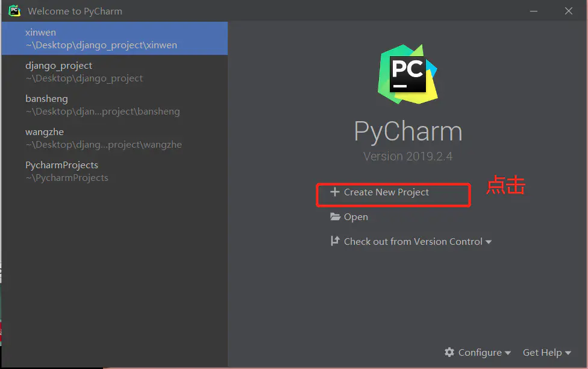Click path ~\Desktop\djang...project\wangzhe

pyautogui.click(x=104, y=145)
